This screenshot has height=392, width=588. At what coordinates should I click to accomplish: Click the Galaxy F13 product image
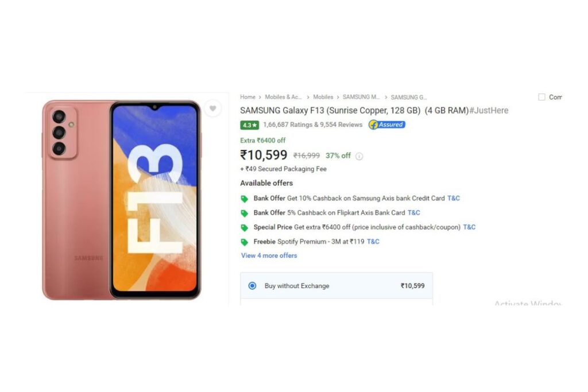click(121, 199)
